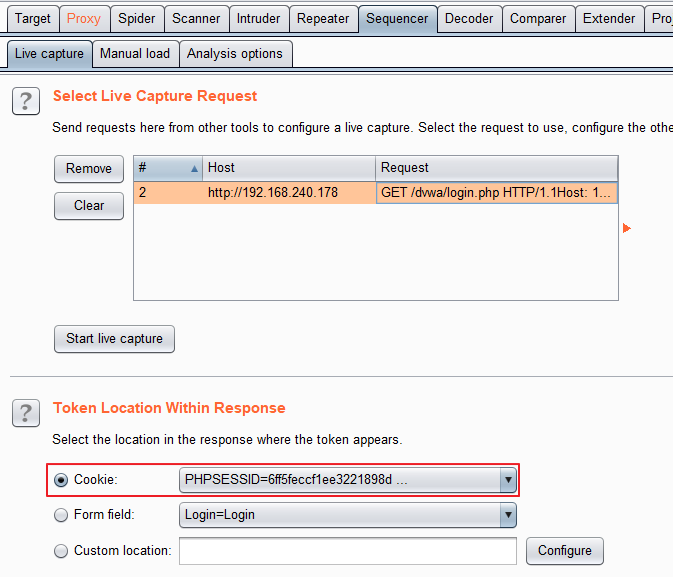Select the Cookie radio button
This screenshot has height=577, width=673.
[61, 480]
